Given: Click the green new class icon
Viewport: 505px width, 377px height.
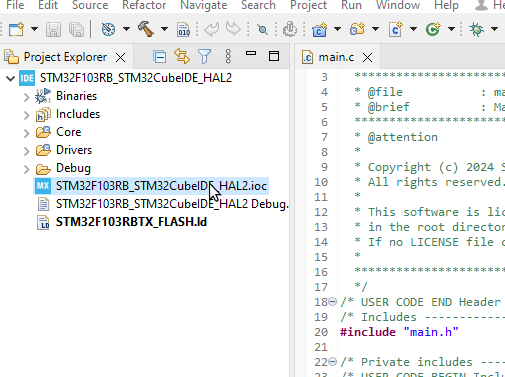Looking at the screenshot, I should (433, 29).
